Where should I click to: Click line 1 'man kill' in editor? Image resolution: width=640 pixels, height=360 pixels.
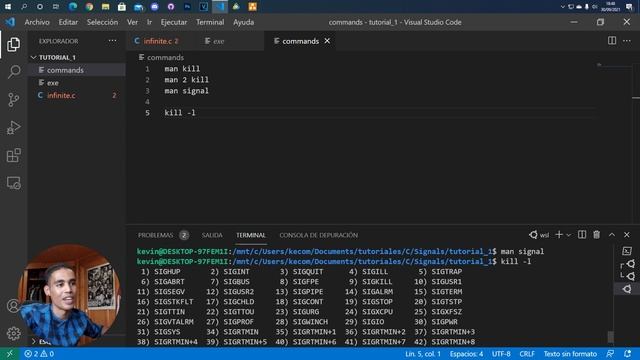(182, 69)
